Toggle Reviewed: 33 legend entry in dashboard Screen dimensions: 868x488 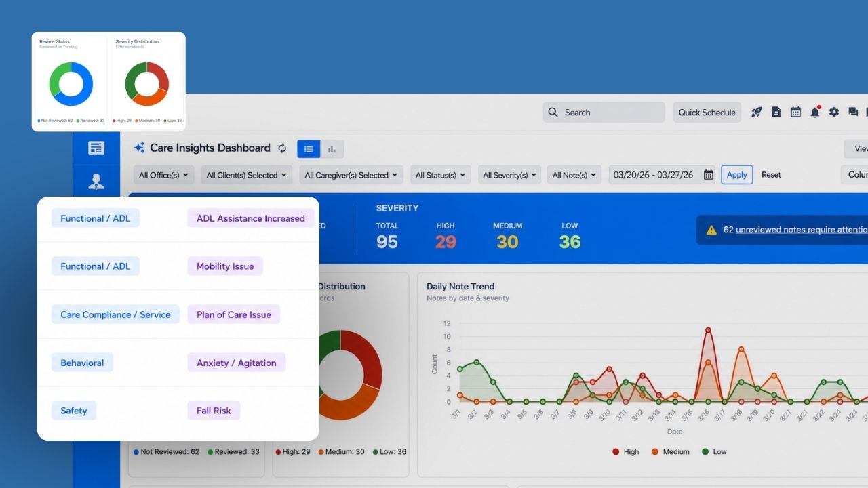(233, 451)
